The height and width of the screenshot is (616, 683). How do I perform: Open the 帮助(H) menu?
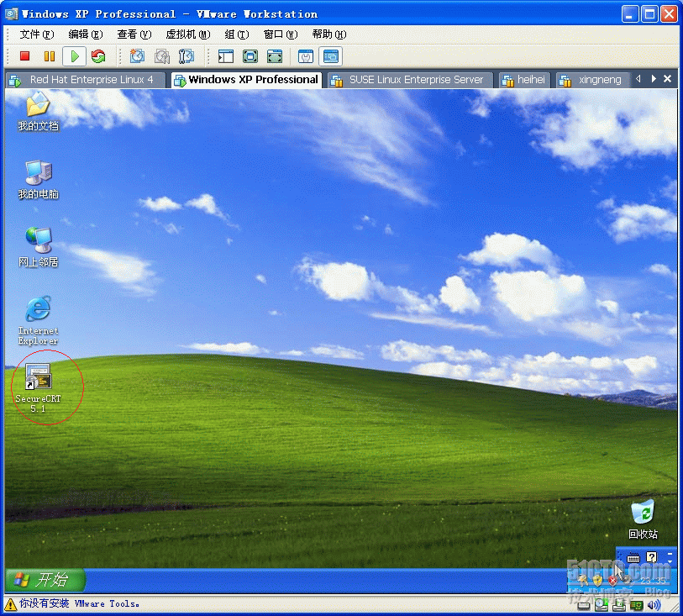pyautogui.click(x=329, y=34)
